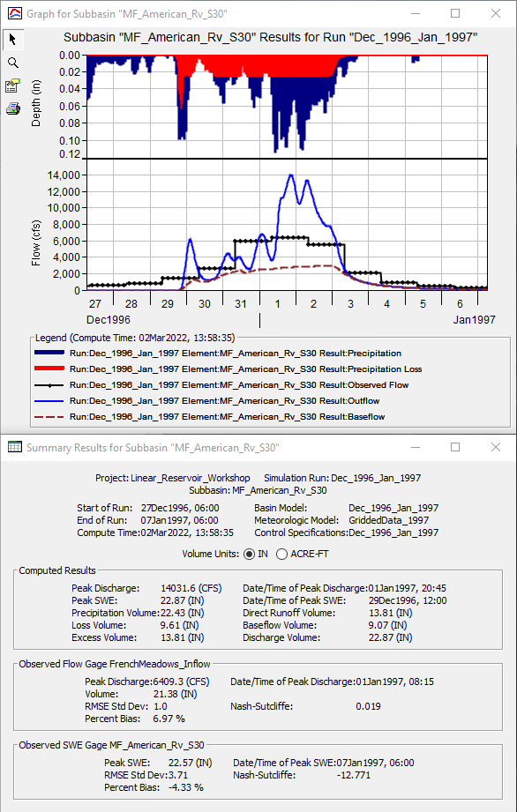
Task: Activate the zoom magnifier tool
Action: (x=13, y=63)
